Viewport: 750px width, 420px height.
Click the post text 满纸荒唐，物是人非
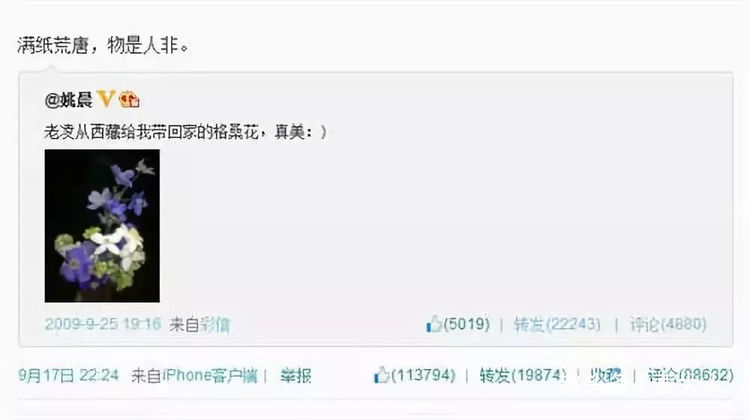[103, 46]
